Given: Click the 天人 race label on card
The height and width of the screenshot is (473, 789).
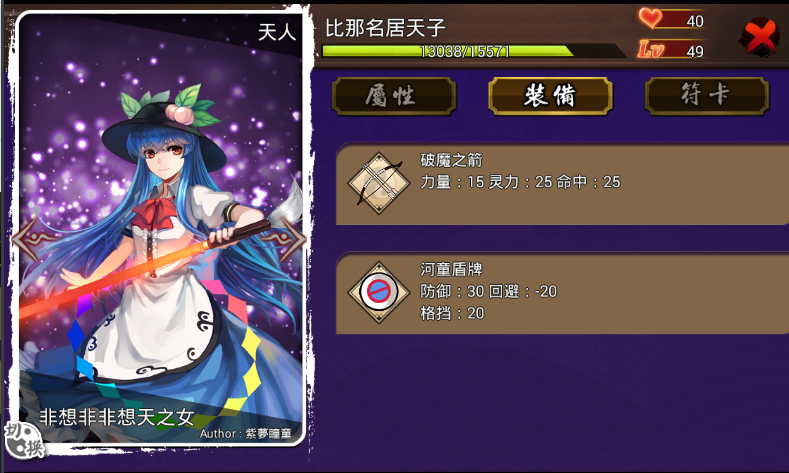Looking at the screenshot, I should point(276,32).
